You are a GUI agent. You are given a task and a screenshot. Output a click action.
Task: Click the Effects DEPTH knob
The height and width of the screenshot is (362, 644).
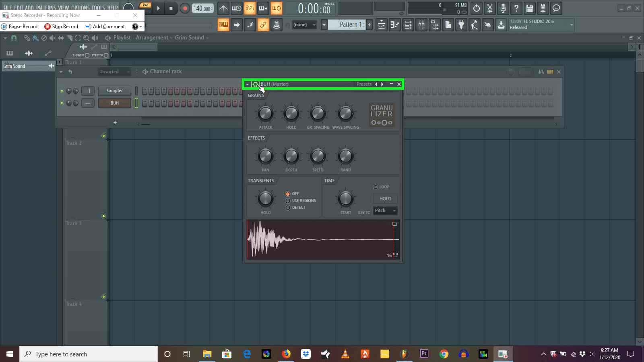pos(291,156)
